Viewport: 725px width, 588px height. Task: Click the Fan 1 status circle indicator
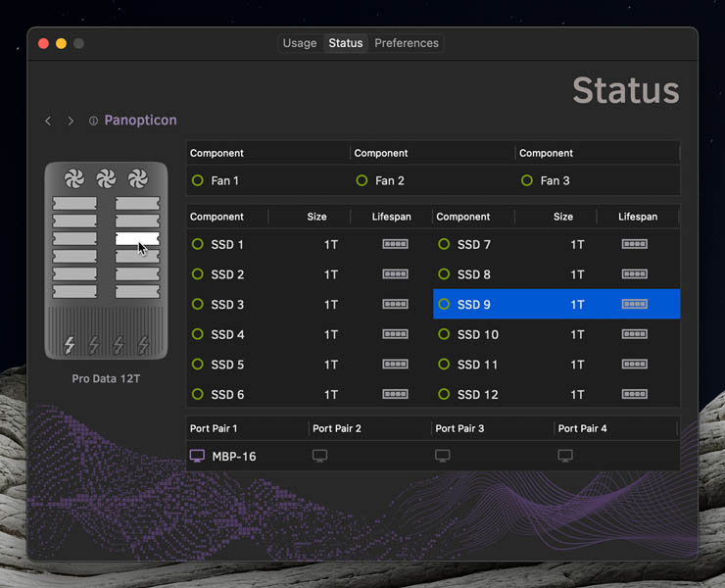[198, 180]
